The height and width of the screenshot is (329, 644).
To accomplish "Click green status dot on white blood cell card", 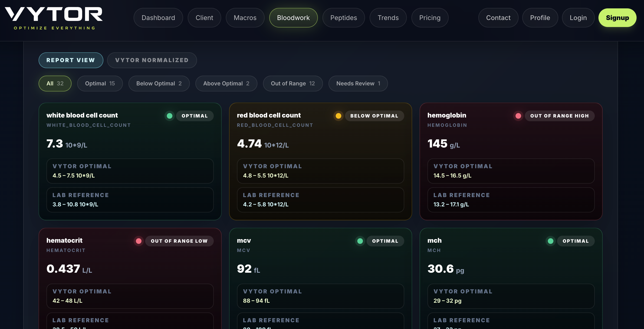I will 170,116.
